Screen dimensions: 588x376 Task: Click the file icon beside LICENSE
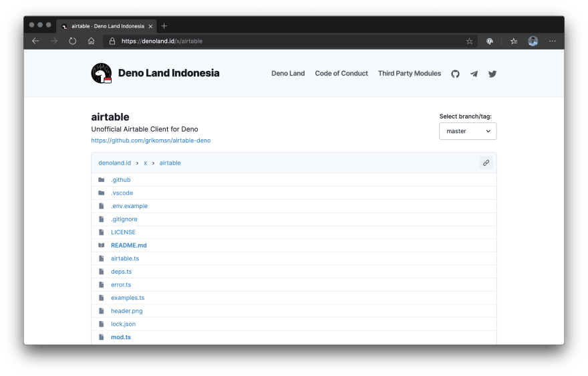102,232
